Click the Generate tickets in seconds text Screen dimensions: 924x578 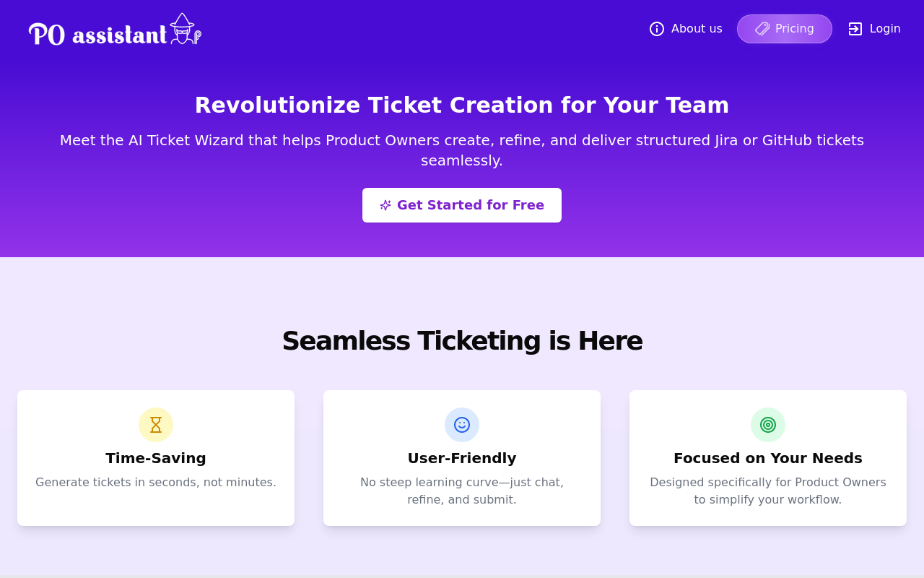pos(156,482)
